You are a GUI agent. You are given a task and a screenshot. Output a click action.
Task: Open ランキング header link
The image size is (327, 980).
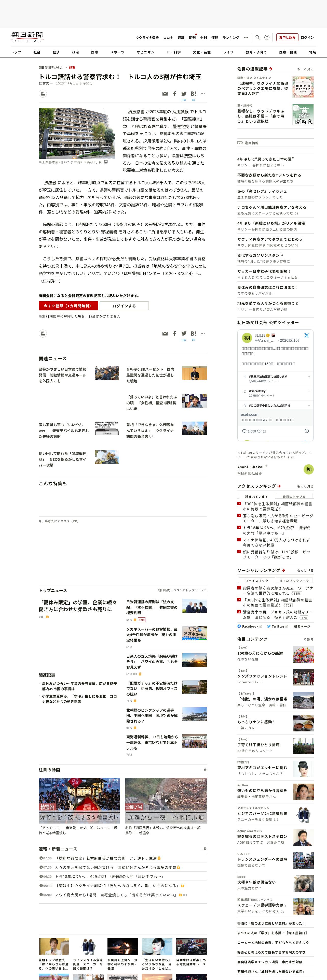231,38
